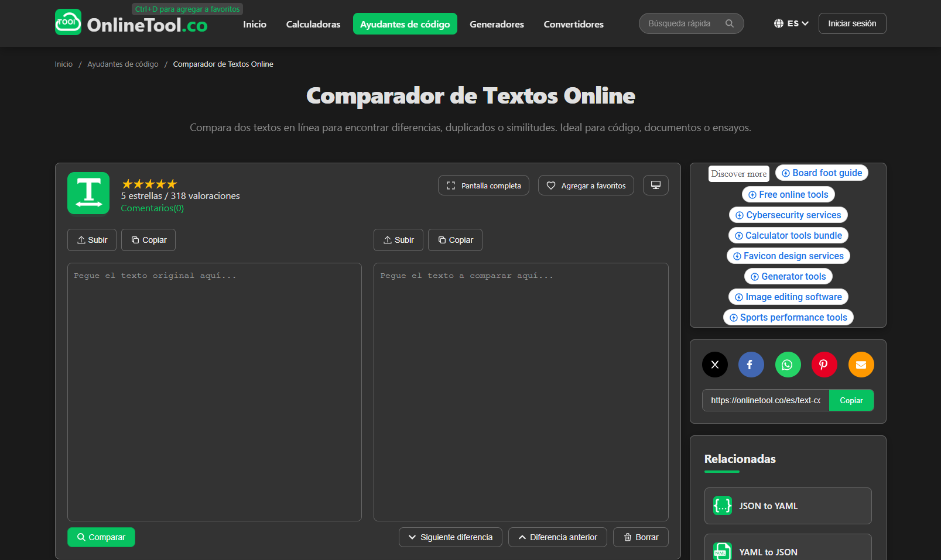The width and height of the screenshot is (941, 560).
Task: Click the 5-star rating stars
Action: (149, 183)
